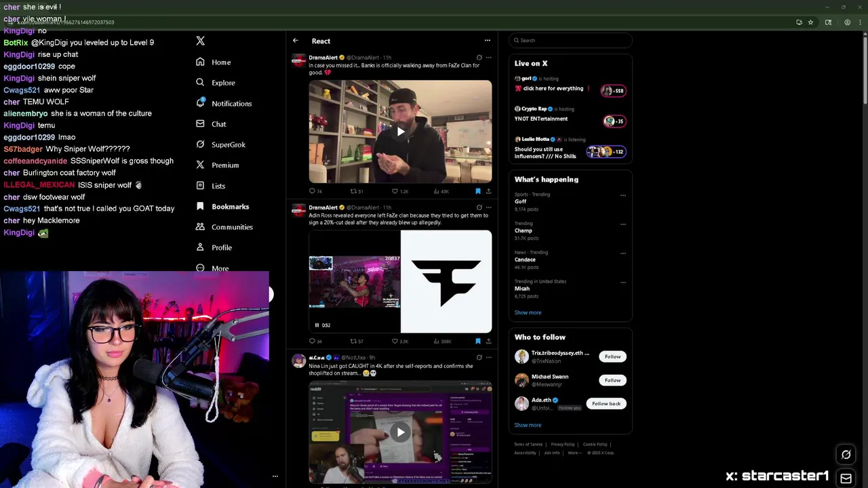Viewport: 868px width, 488px height.
Task: Open Premium in the sidebar
Action: click(x=217, y=165)
